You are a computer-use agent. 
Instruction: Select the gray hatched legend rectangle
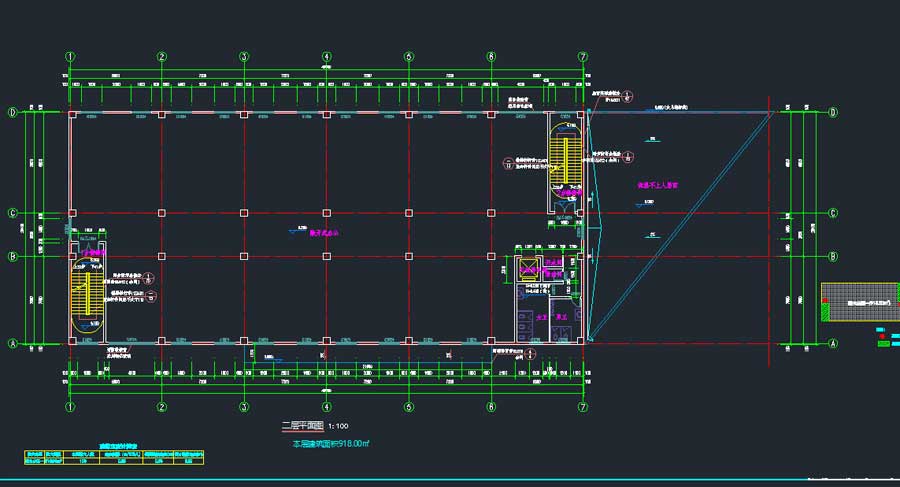coord(858,301)
